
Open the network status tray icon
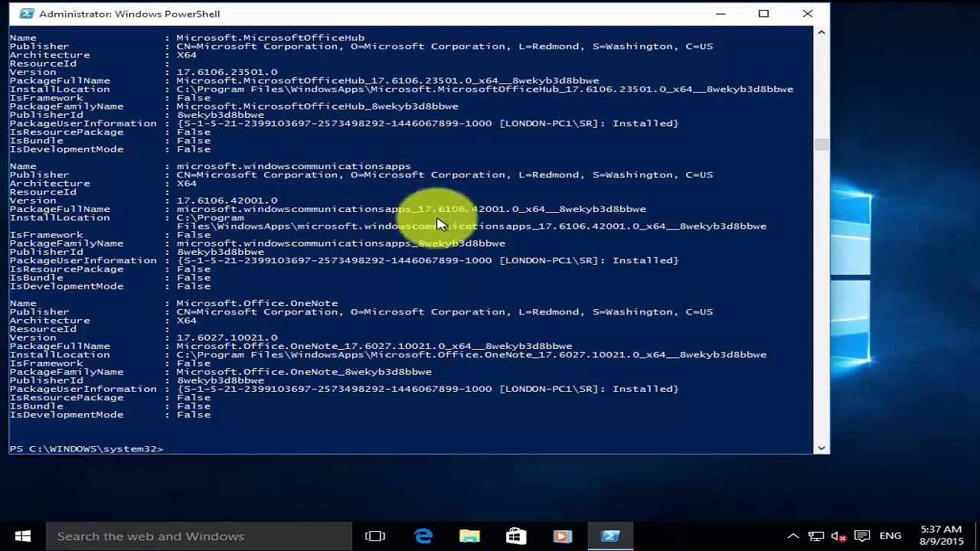[816, 536]
